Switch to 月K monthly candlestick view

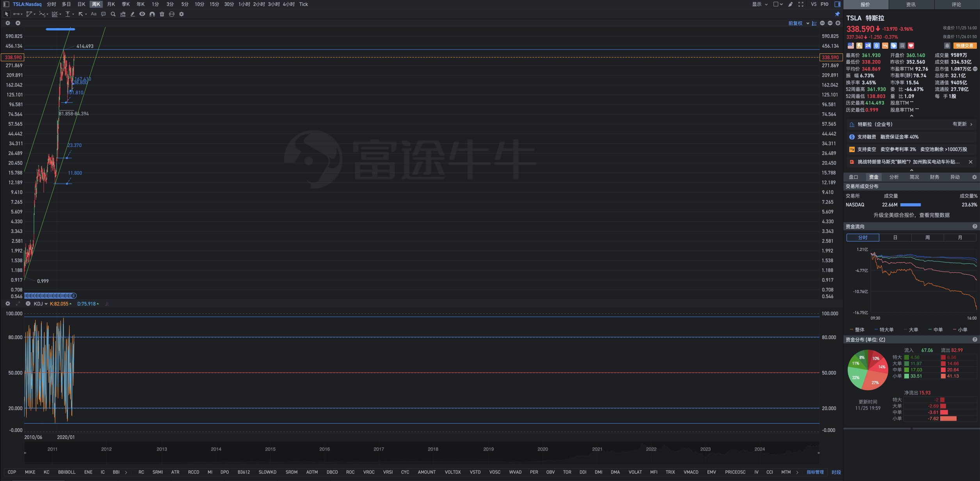point(111,4)
